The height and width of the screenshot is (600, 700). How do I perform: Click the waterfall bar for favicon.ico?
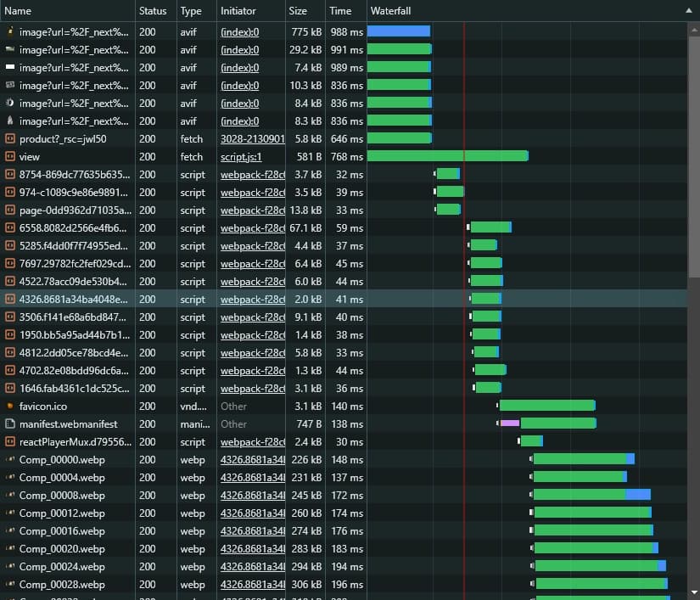click(547, 406)
